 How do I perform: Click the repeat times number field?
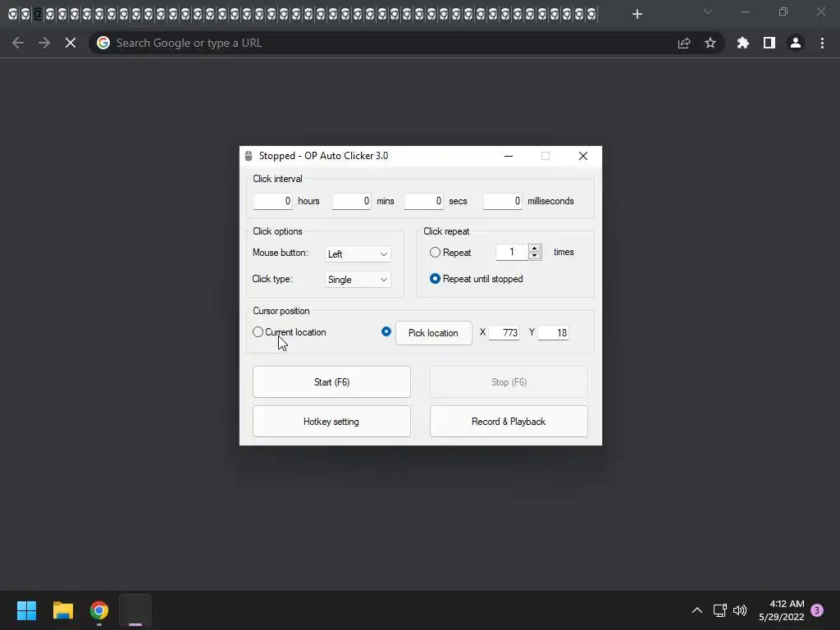click(x=512, y=252)
